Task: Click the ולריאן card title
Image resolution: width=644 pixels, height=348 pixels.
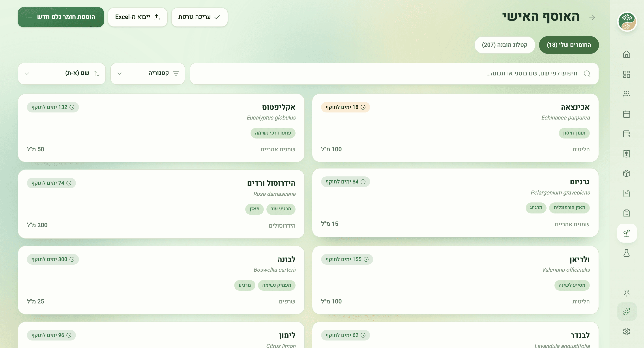Action: 580,260
